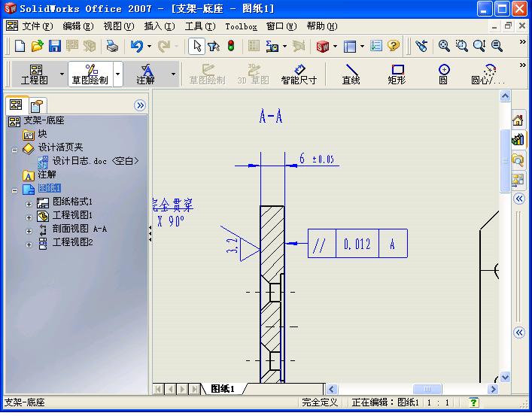This screenshot has height=416, width=532.
Task: Expand the 工程视图2 node
Action: tap(29, 244)
